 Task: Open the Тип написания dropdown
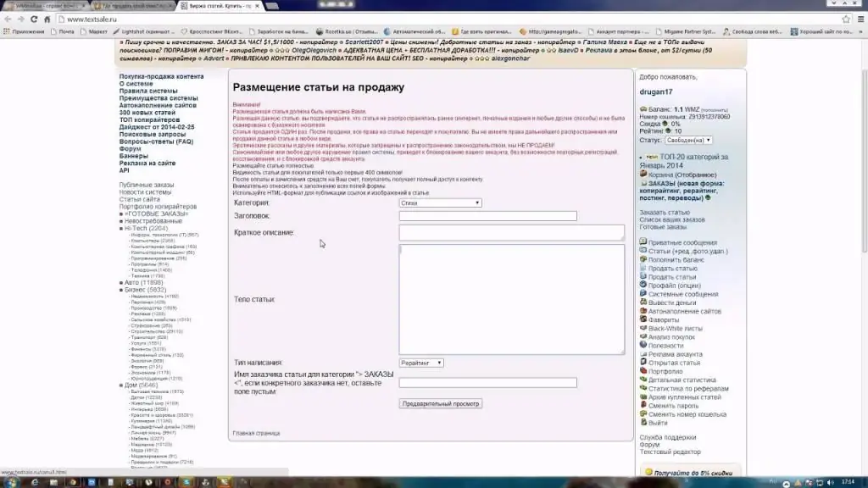point(421,363)
